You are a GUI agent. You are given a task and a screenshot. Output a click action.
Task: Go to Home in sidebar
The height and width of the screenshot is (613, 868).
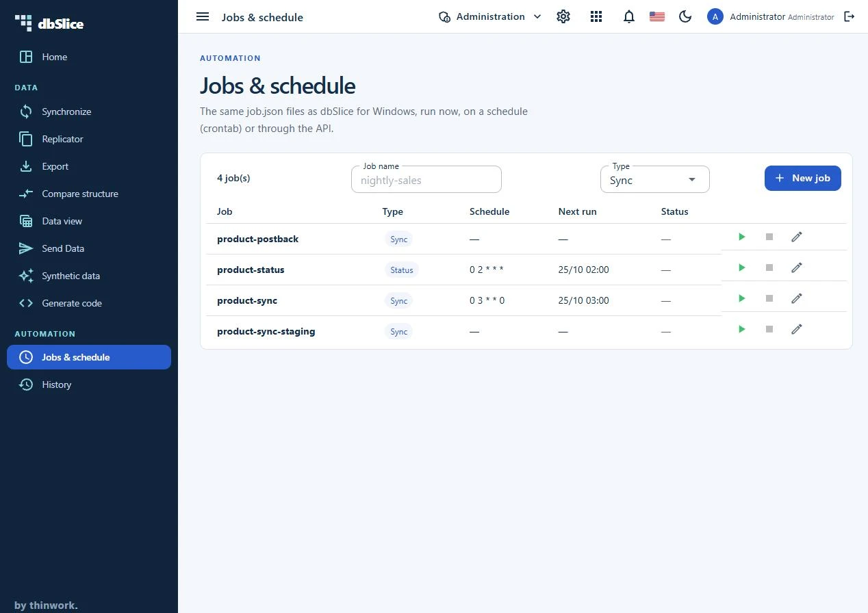89,57
